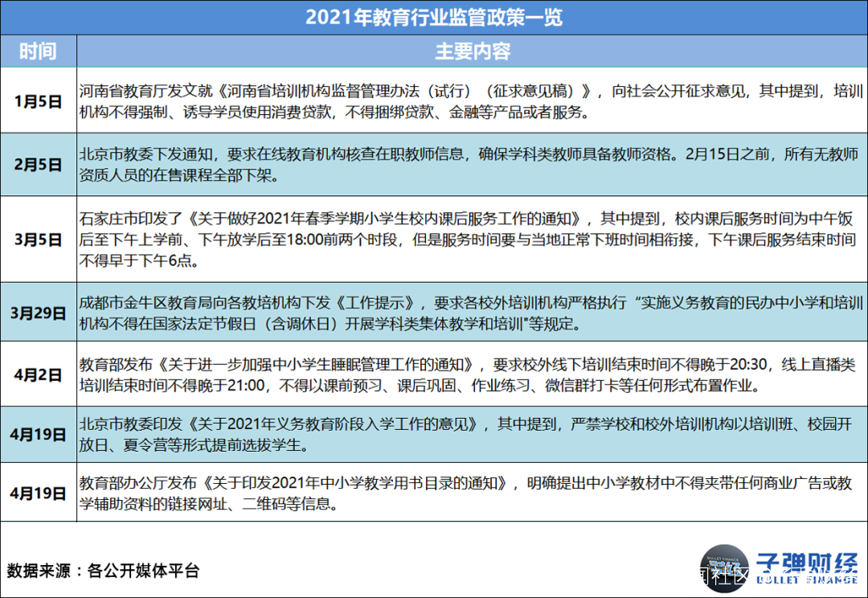Select the 河南省教育厅 policy text

[x=473, y=100]
